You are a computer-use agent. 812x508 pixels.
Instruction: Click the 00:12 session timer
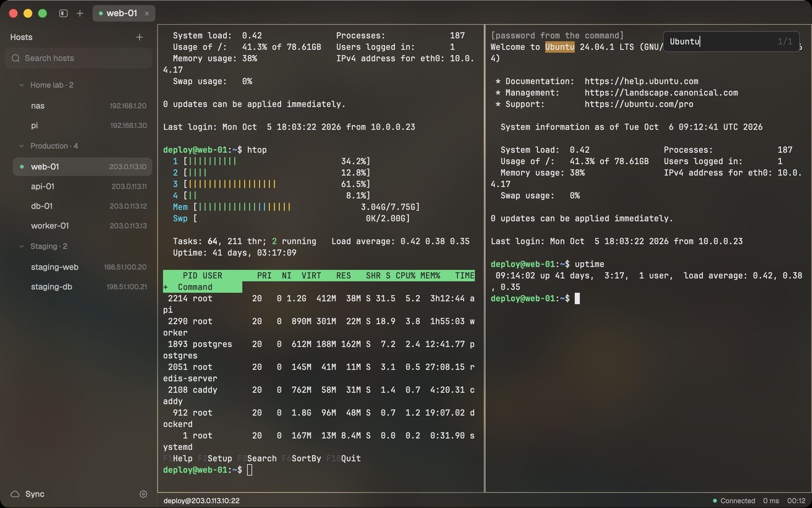click(x=796, y=501)
